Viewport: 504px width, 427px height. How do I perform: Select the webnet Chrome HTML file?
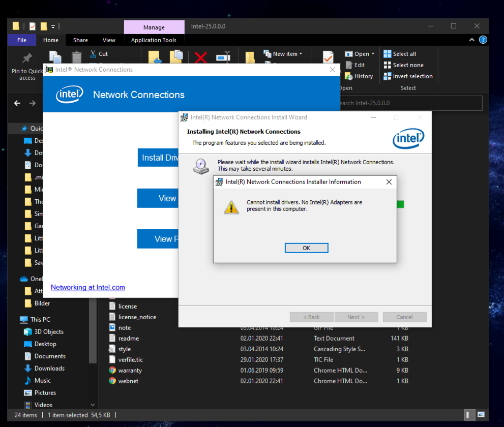pyautogui.click(x=128, y=381)
